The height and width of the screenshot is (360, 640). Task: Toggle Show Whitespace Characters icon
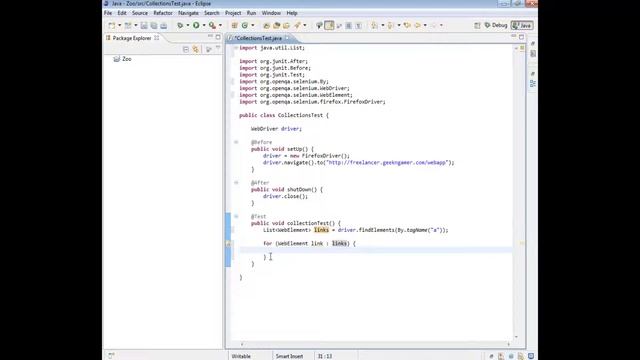click(358, 25)
